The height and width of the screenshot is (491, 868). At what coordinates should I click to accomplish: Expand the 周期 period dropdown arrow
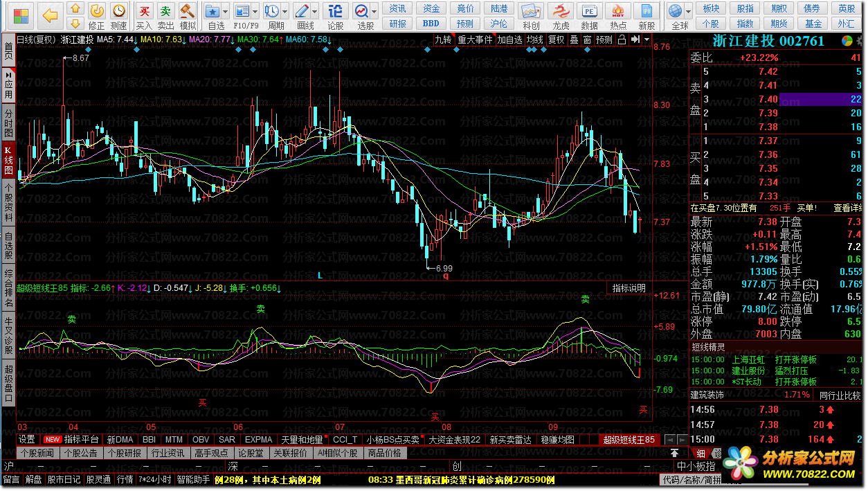pos(285,11)
